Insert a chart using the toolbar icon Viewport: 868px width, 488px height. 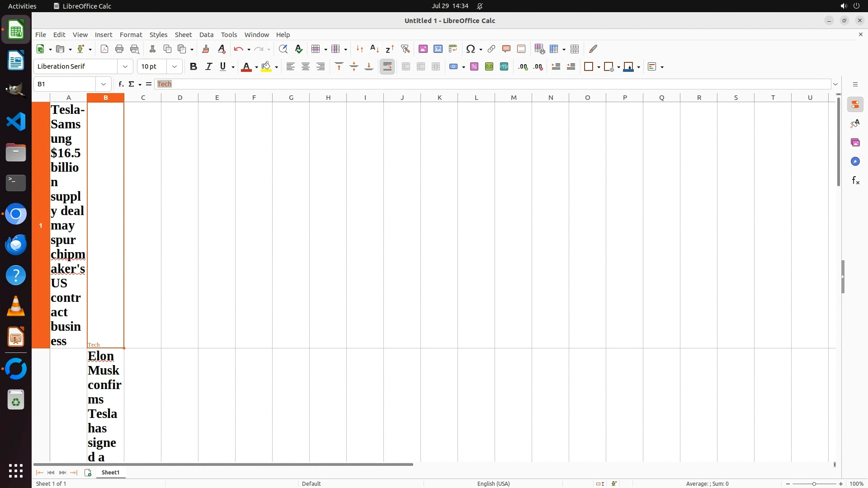point(438,49)
